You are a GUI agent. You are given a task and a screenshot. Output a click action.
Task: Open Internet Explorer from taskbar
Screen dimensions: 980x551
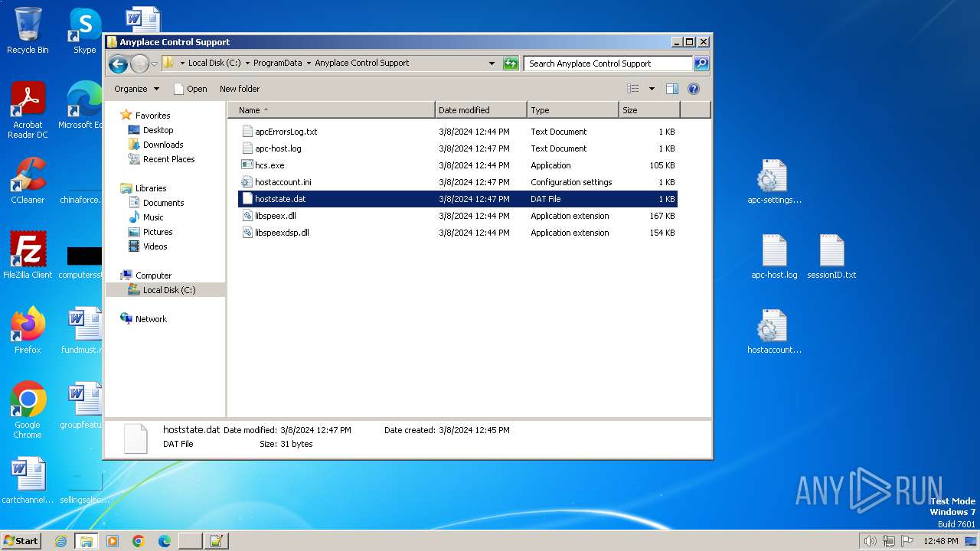coord(60,541)
